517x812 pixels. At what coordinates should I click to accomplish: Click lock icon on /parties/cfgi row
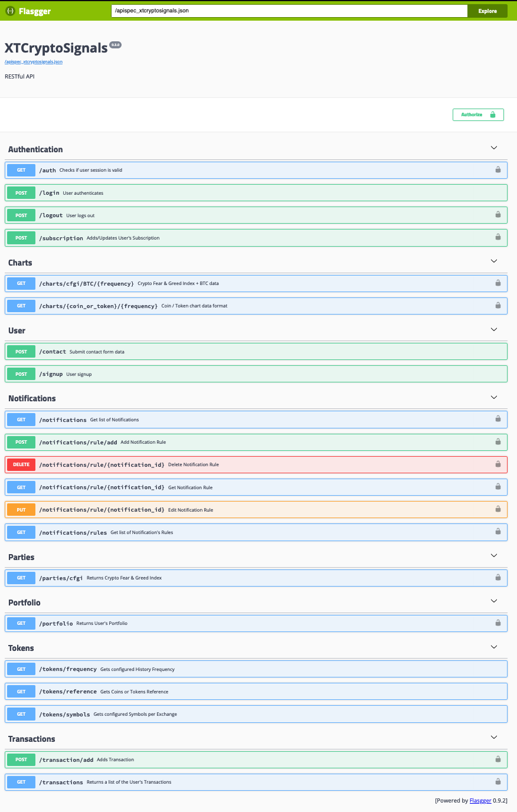498,577
